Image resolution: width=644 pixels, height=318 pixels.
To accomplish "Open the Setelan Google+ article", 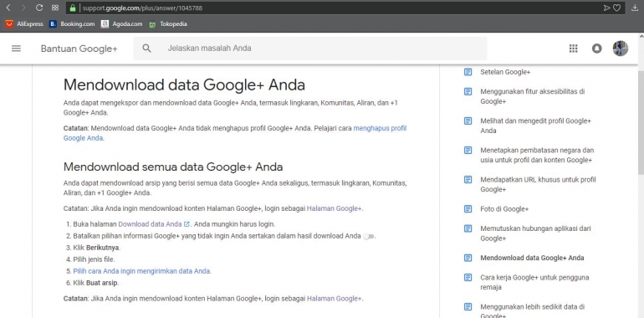I will [505, 72].
